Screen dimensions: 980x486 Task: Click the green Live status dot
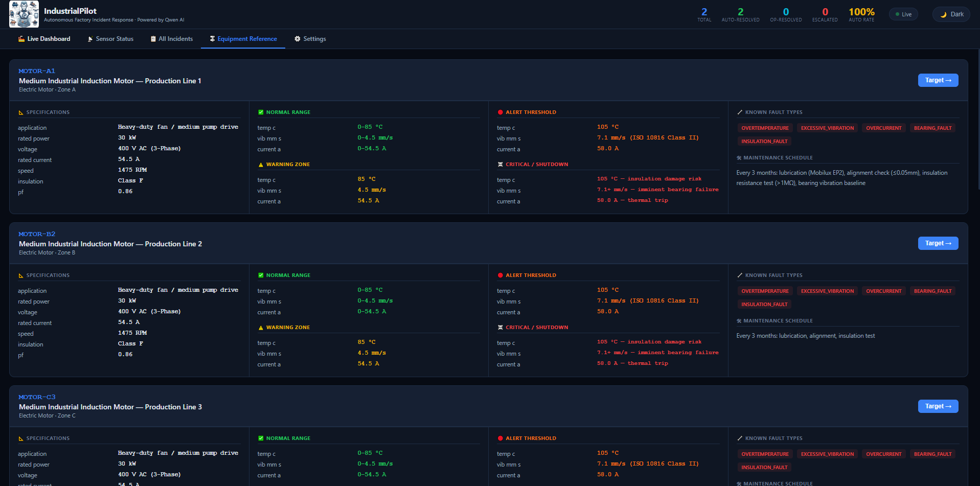(x=898, y=14)
